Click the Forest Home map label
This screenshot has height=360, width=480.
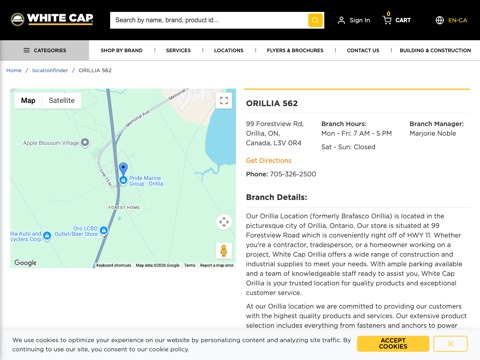click(x=124, y=207)
